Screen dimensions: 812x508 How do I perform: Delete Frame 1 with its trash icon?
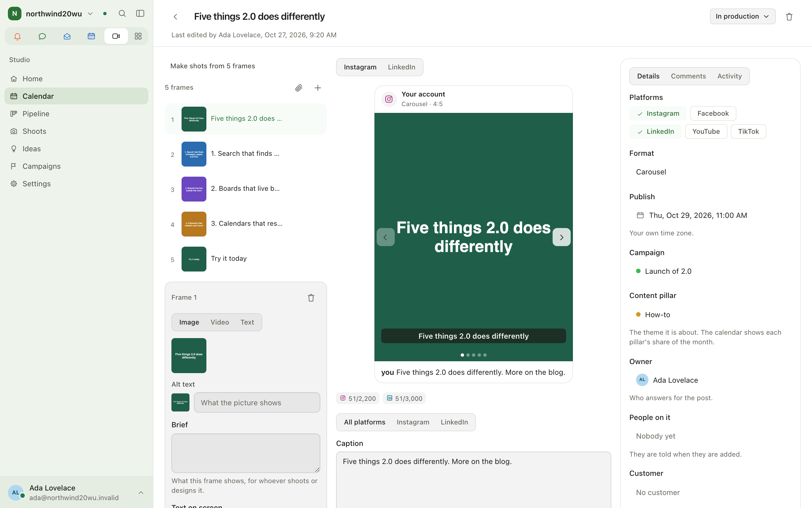coord(311,298)
